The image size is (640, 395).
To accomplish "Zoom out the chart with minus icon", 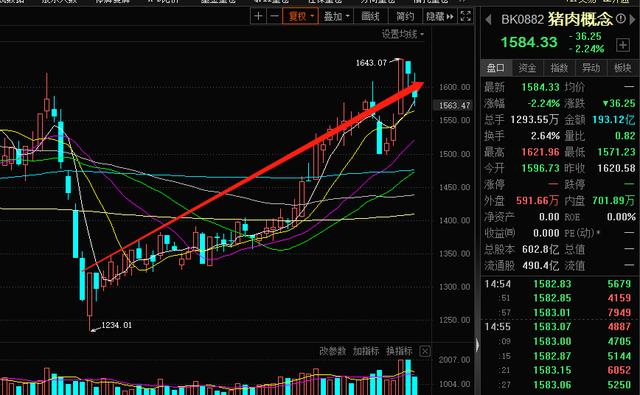I will pos(274,16).
